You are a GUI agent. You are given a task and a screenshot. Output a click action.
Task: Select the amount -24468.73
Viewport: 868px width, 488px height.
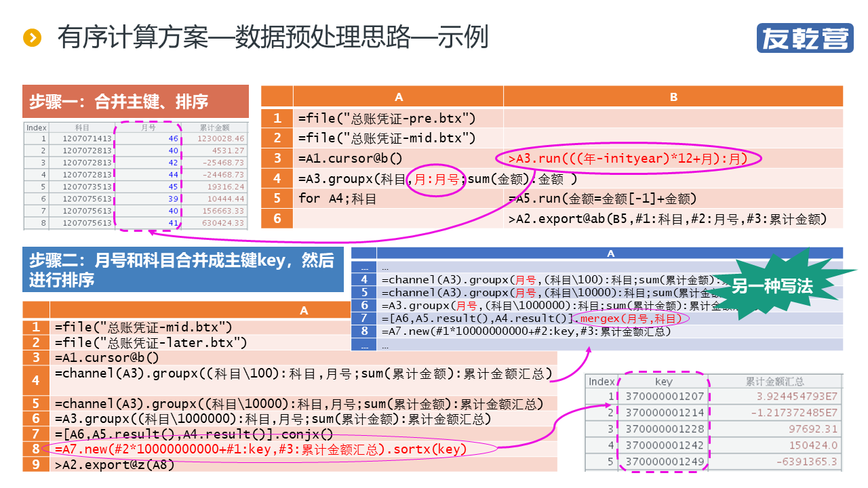pos(223,175)
